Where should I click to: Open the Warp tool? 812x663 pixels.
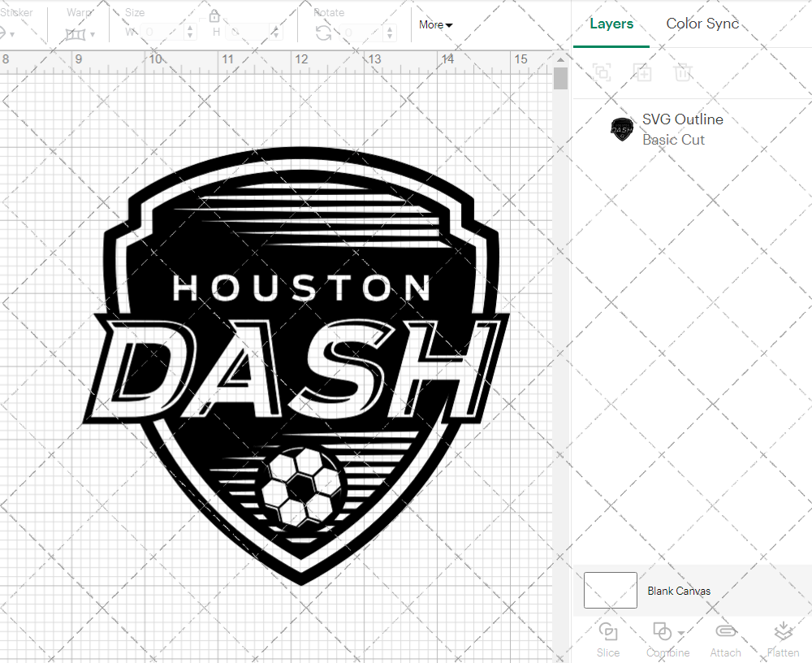tap(77, 32)
